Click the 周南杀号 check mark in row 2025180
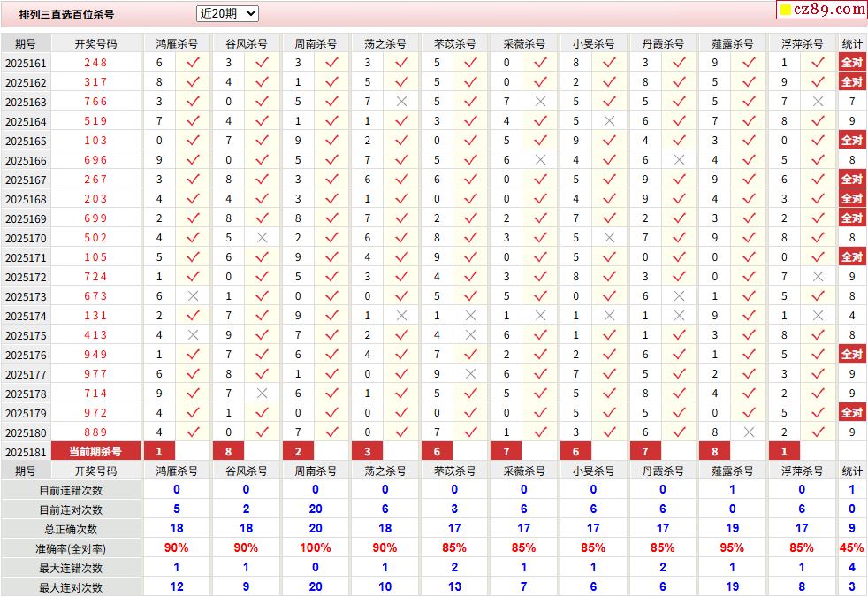 [x=332, y=432]
